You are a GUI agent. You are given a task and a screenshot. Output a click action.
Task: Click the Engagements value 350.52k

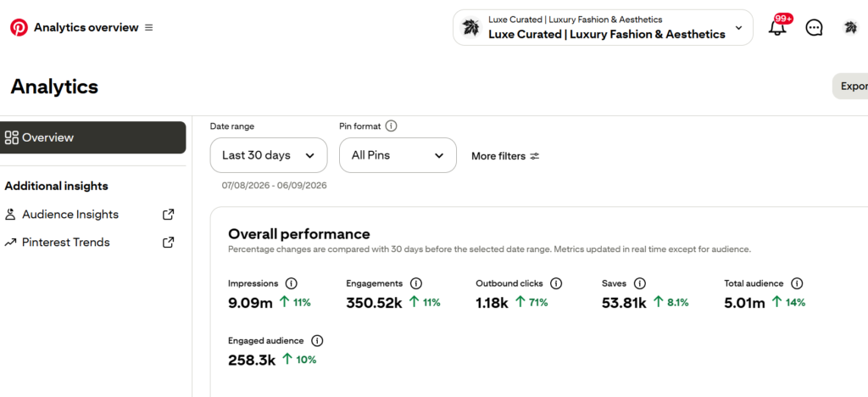click(x=374, y=303)
